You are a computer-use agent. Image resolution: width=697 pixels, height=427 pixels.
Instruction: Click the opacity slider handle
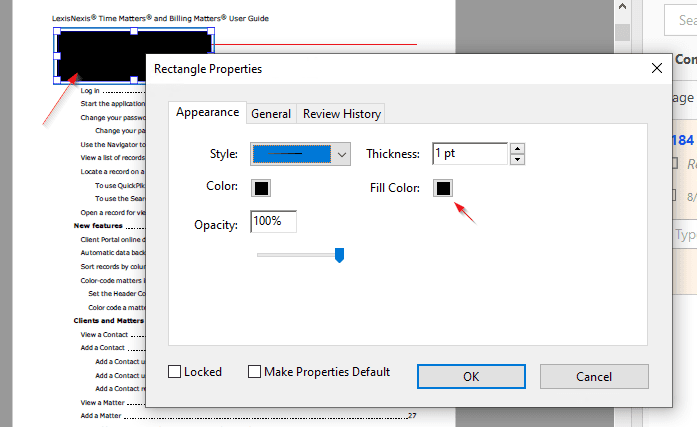point(339,255)
